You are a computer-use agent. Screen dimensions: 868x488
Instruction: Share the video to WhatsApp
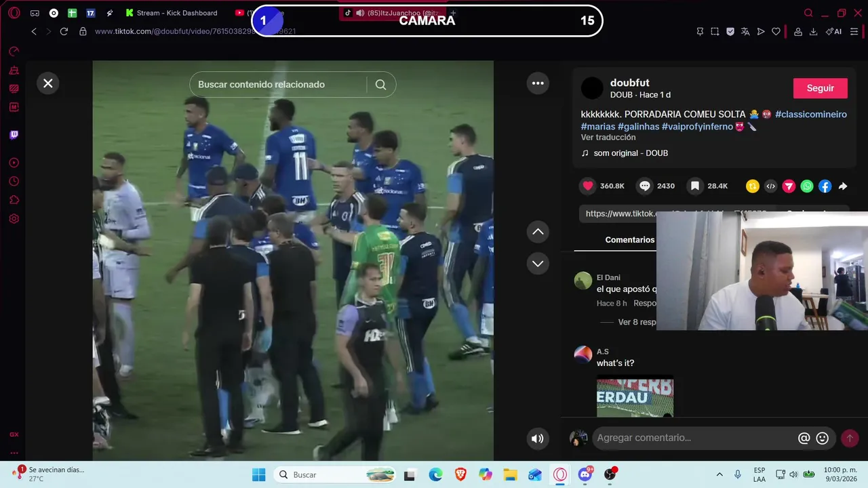click(x=807, y=186)
